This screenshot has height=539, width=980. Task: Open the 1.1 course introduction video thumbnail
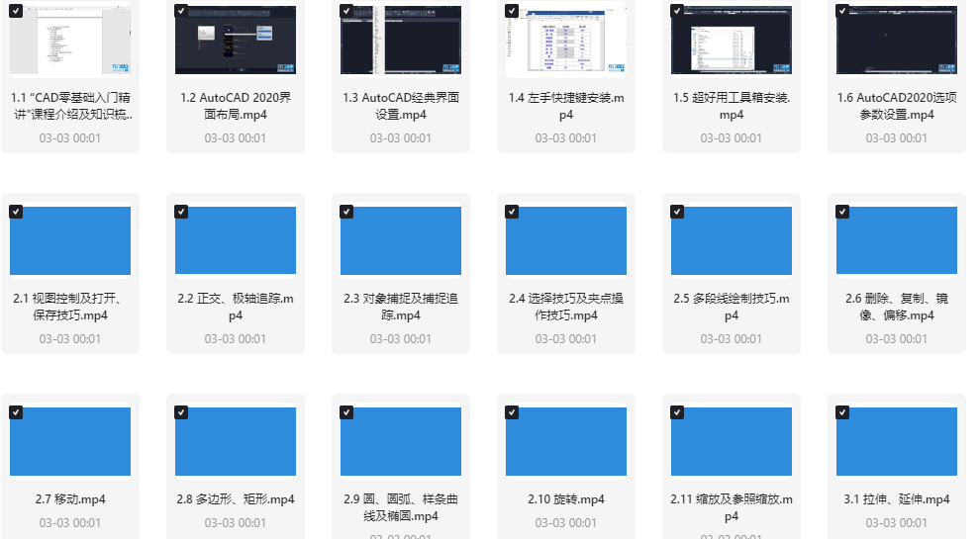click(x=70, y=42)
